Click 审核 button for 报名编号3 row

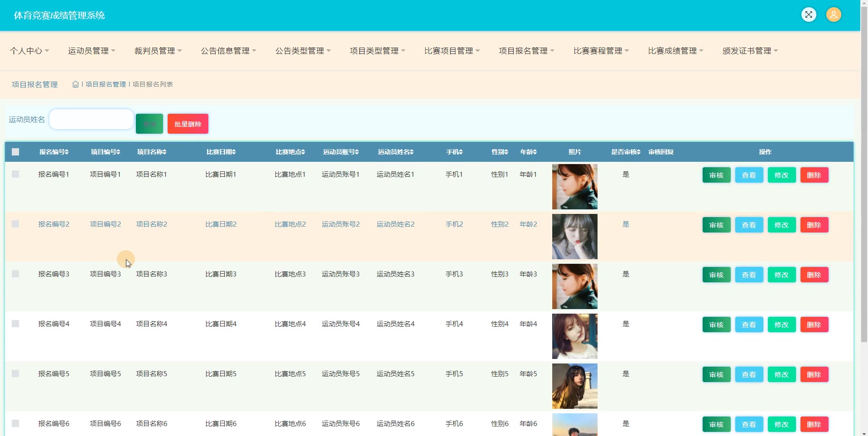click(x=716, y=275)
